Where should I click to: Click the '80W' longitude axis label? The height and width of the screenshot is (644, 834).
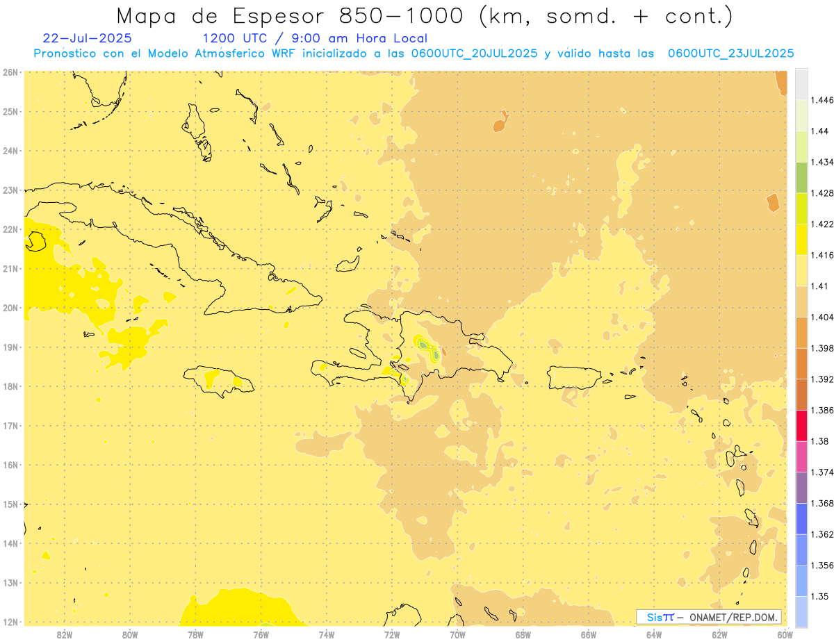click(x=130, y=634)
